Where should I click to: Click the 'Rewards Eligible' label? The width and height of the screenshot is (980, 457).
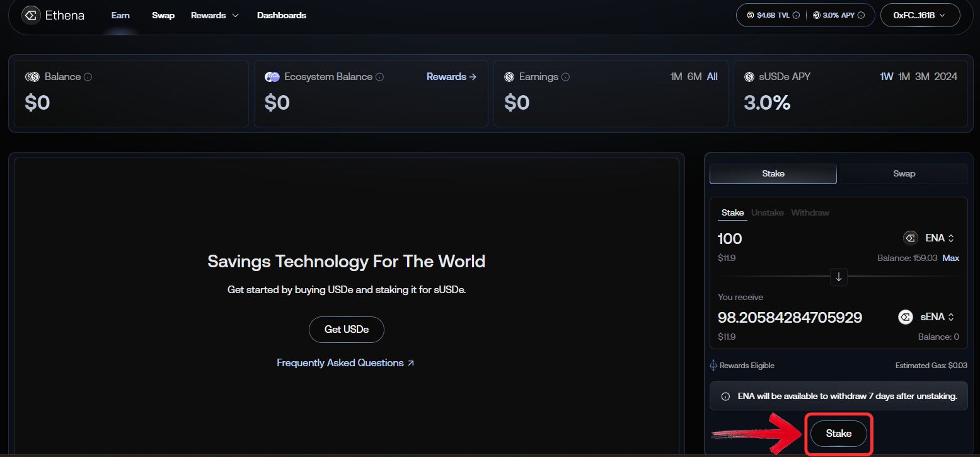point(747,366)
